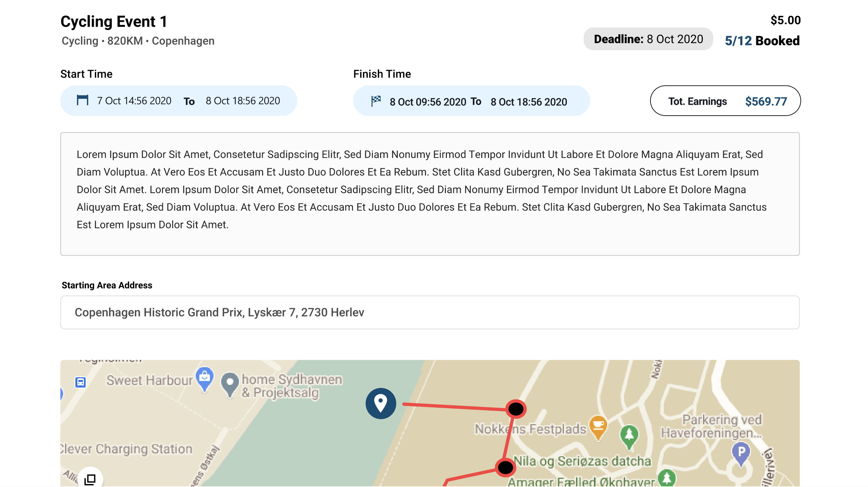The width and height of the screenshot is (868, 487).
Task: Click the checkered finish flag icon
Action: point(376,101)
